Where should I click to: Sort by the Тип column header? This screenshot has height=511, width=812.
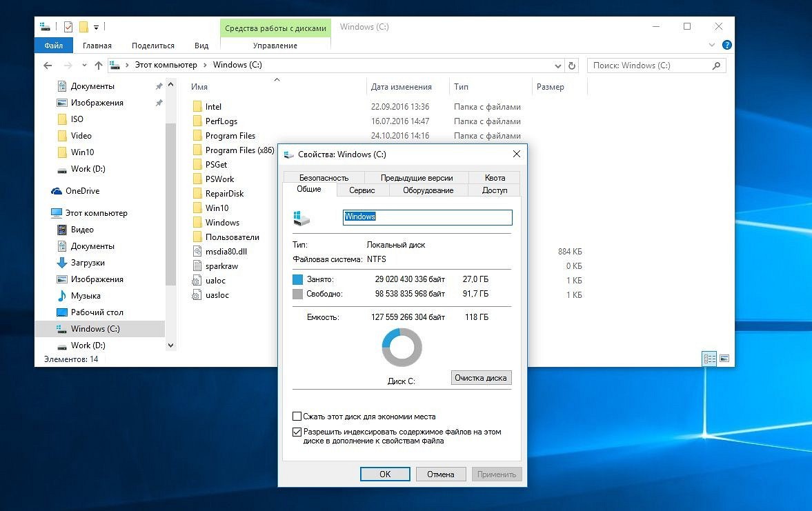click(x=461, y=87)
